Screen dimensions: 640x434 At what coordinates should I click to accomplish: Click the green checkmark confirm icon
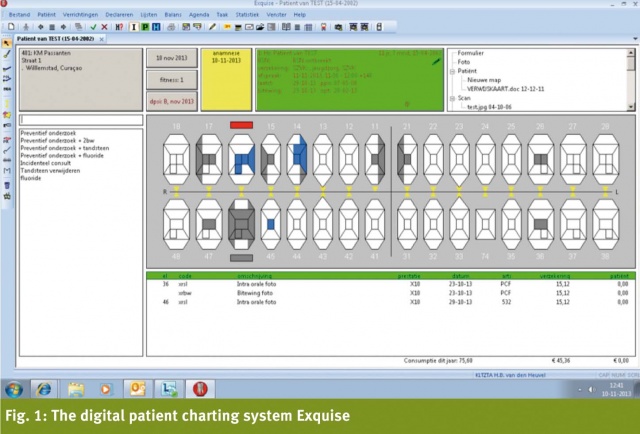tap(93, 27)
